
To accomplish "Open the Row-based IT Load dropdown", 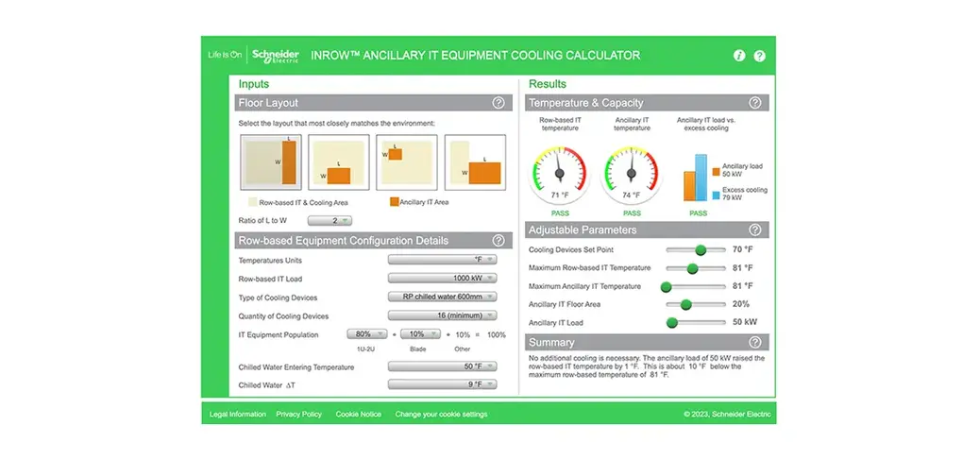I will pyautogui.click(x=443, y=279).
